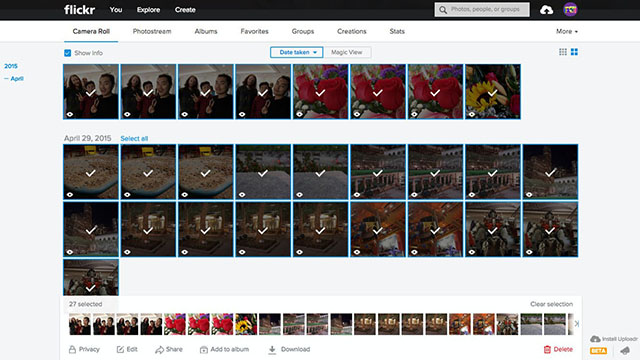The width and height of the screenshot is (640, 360).
Task: Switch to the Stats tab
Action: click(x=397, y=31)
